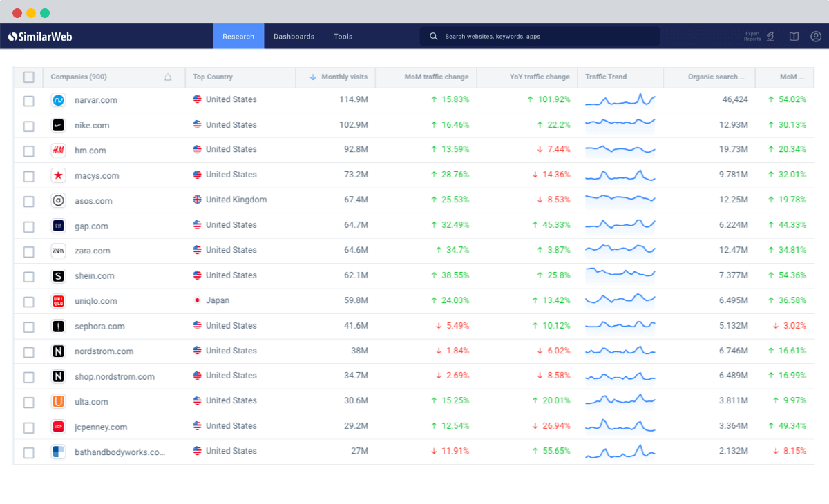This screenshot has width=829, height=504.
Task: Click the nordstrom.com favicon
Action: pos(59,351)
